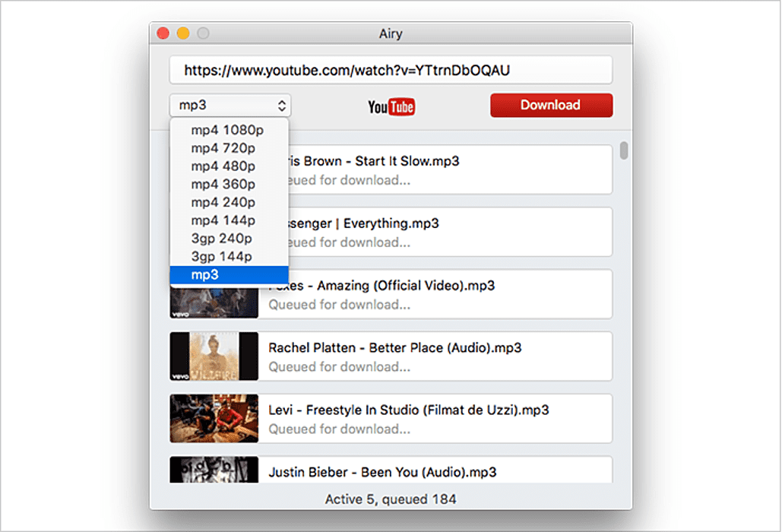Pick mp4 144p in the dropdown list
This screenshot has width=782, height=532.
pyautogui.click(x=229, y=220)
